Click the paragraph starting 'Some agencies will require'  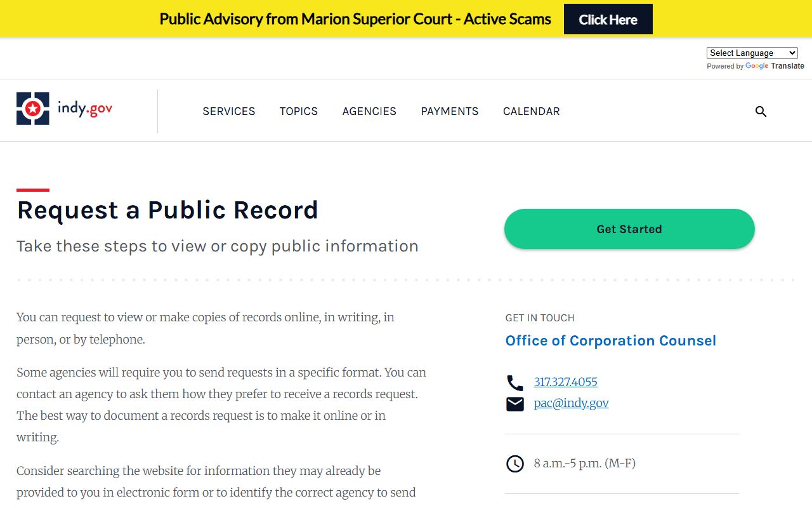221,404
